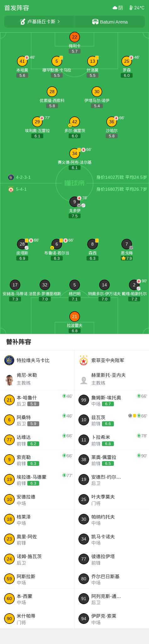Open 索菲亚中央陆军 team page
This screenshot has width=149, height=644.
point(112,360)
